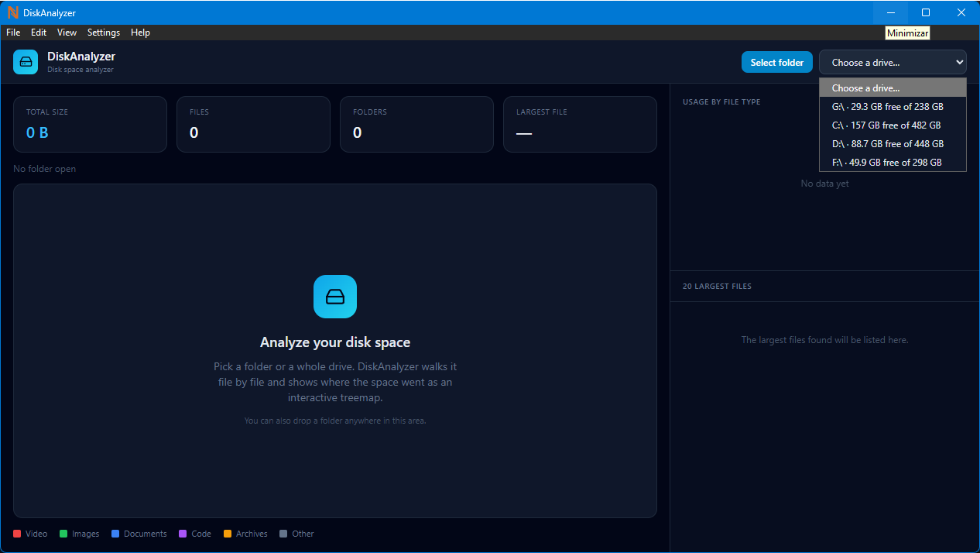Image resolution: width=980 pixels, height=553 pixels.
Task: Open the View menu
Action: (67, 33)
